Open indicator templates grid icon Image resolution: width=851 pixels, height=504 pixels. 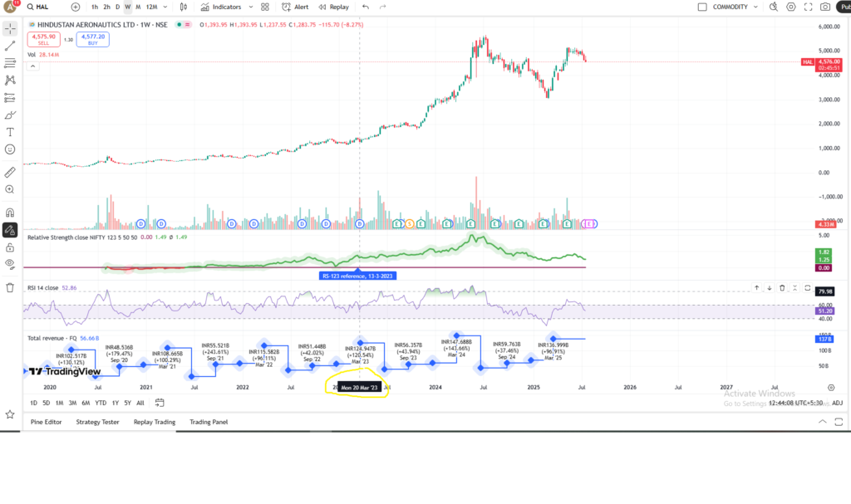click(x=265, y=7)
